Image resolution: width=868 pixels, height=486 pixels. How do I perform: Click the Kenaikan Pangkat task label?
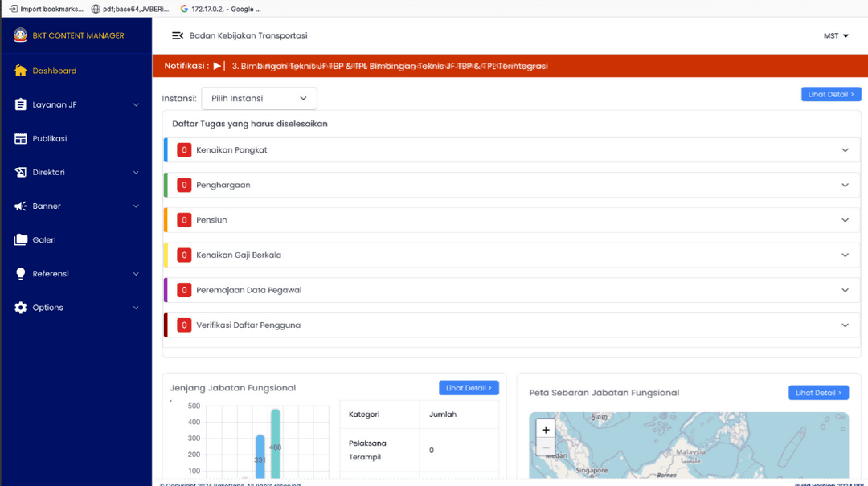click(x=231, y=150)
